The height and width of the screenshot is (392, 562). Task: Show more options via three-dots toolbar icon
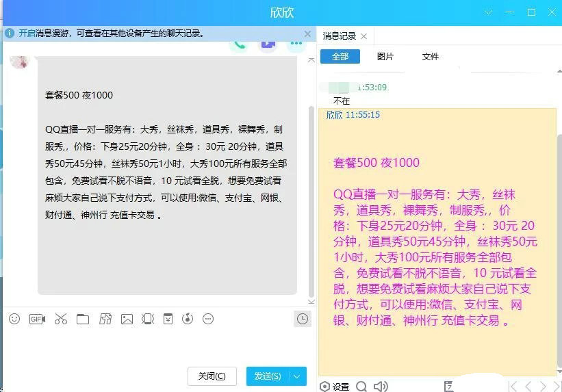(x=209, y=319)
